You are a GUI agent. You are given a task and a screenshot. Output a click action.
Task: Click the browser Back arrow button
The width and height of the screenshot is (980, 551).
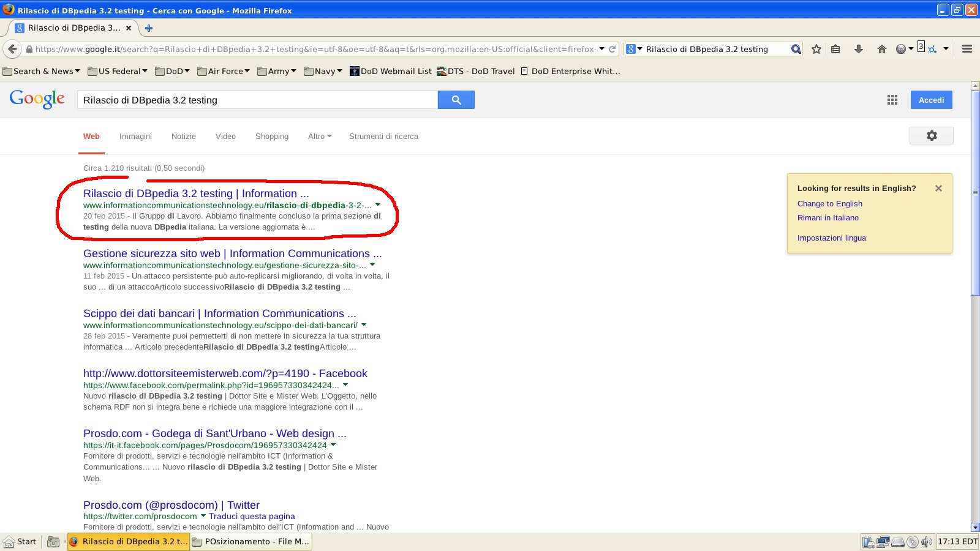coord(12,49)
